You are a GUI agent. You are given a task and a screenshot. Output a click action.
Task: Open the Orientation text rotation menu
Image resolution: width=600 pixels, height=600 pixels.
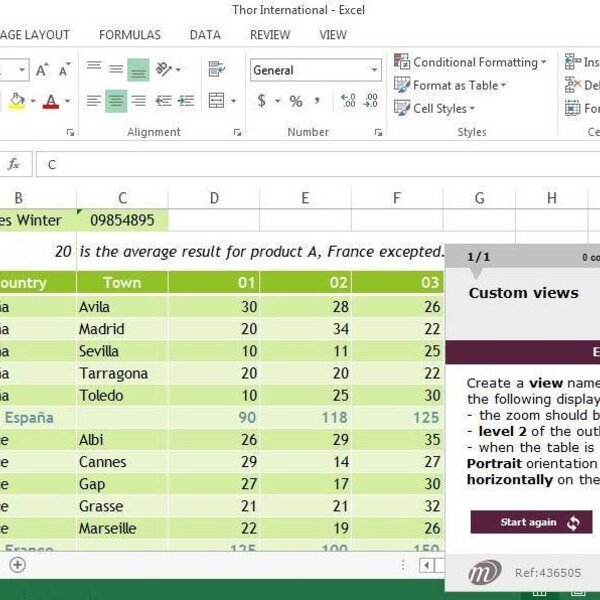168,69
